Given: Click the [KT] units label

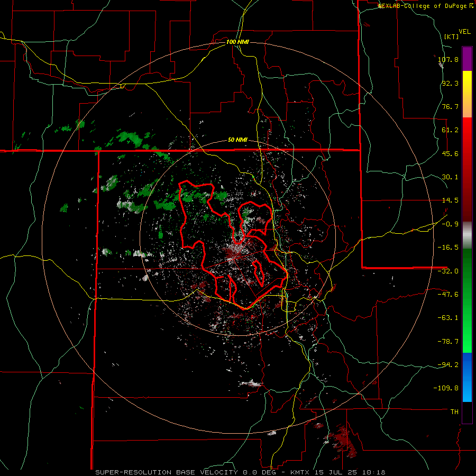Looking at the screenshot, I should [x=451, y=36].
